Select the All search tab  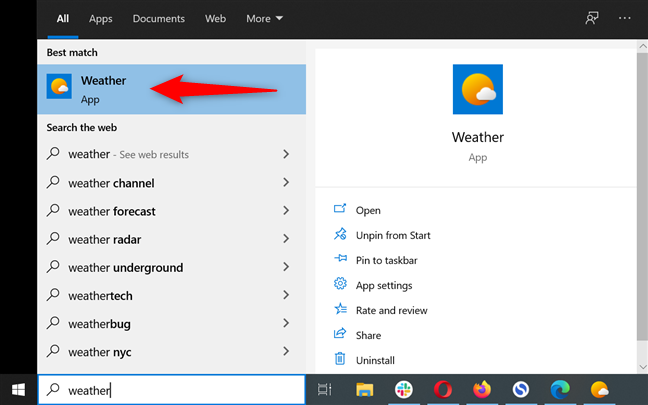(63, 19)
